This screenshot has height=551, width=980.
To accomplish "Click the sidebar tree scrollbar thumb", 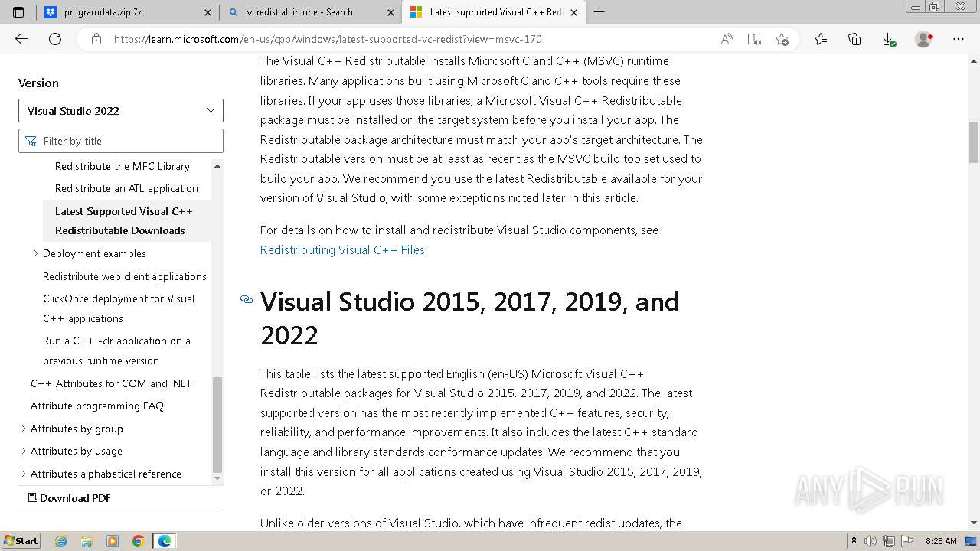I will (x=217, y=424).
